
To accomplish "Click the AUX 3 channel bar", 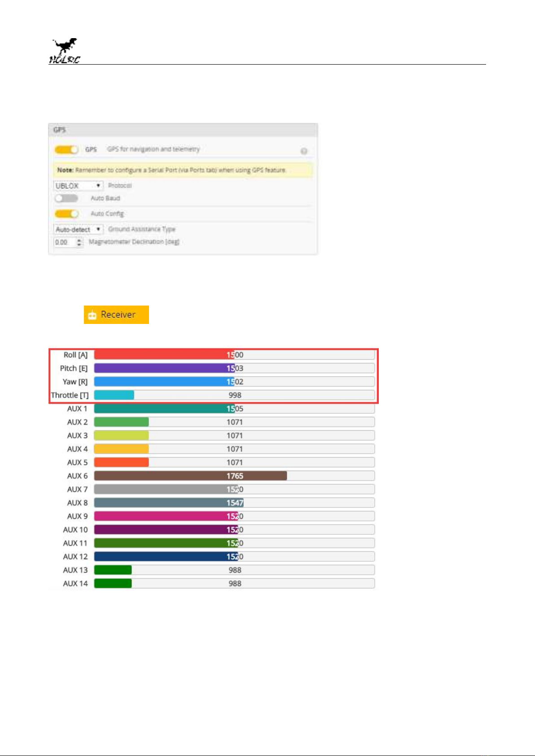I will click(234, 436).
